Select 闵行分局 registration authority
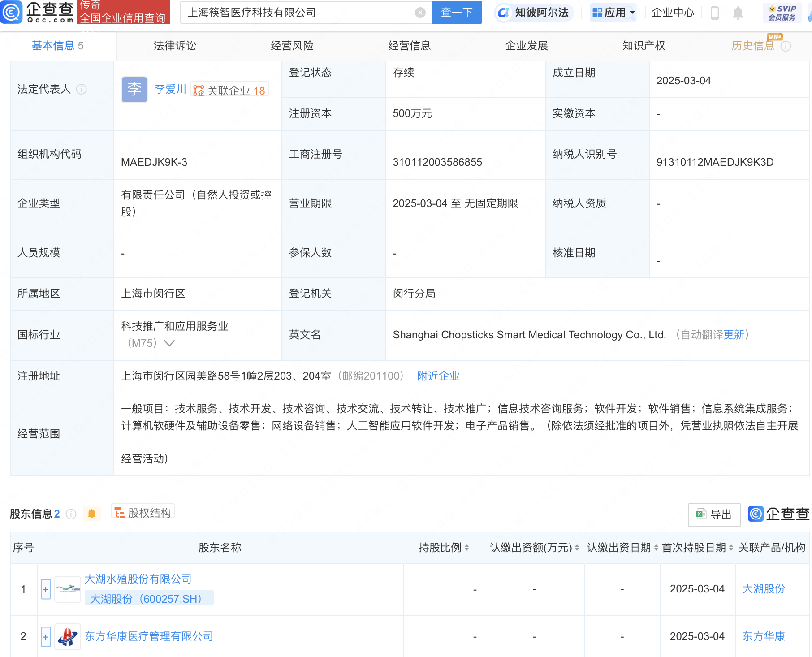The image size is (812, 657). point(414,294)
